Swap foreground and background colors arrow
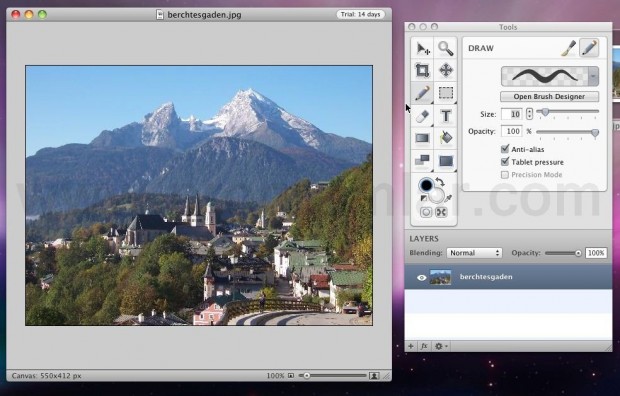 pyautogui.click(x=440, y=182)
